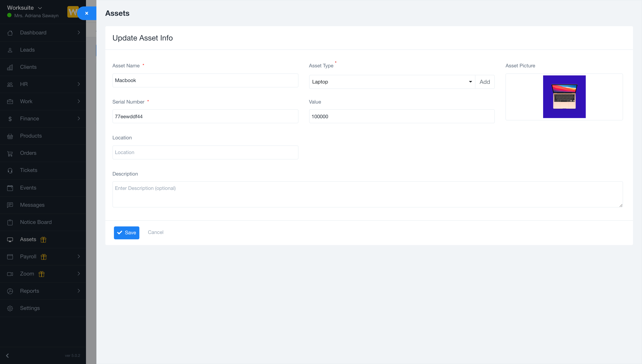Image resolution: width=642 pixels, height=364 pixels.
Task: Click the Products basket icon
Action: point(10,136)
